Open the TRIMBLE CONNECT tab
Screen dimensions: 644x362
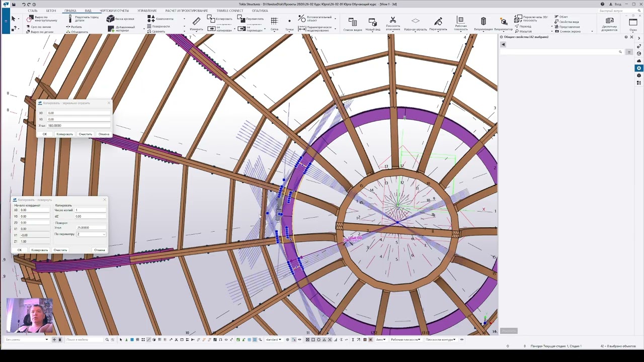[230, 11]
